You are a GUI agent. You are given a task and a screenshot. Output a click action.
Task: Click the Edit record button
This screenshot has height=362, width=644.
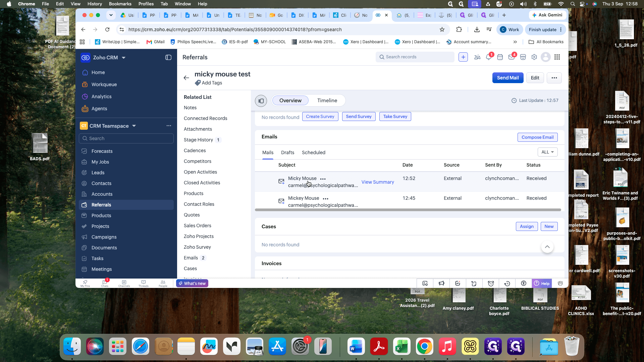535,78
